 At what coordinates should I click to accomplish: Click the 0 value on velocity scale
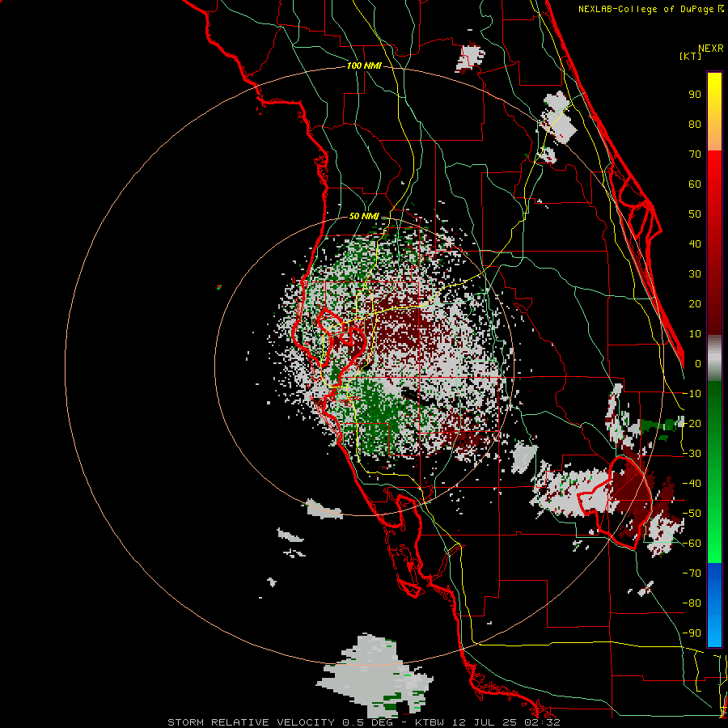(x=698, y=363)
